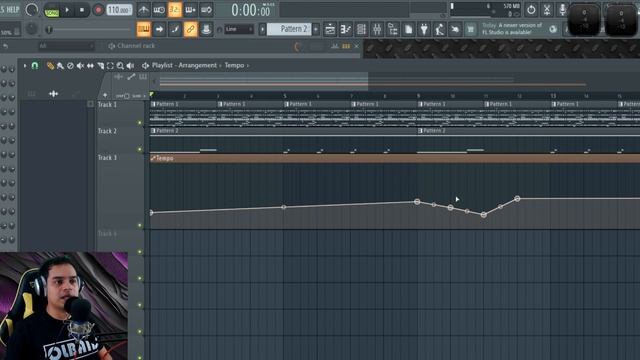Arm the record button

coord(98,10)
